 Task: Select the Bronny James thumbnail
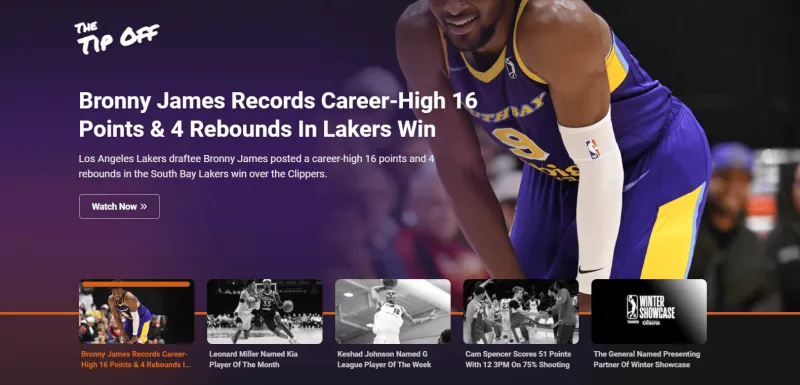click(x=137, y=311)
